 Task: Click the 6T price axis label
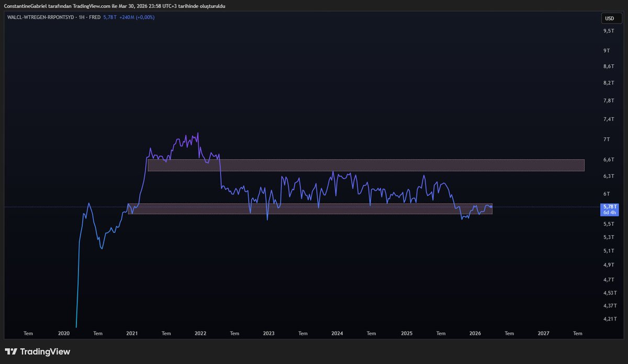click(x=607, y=194)
